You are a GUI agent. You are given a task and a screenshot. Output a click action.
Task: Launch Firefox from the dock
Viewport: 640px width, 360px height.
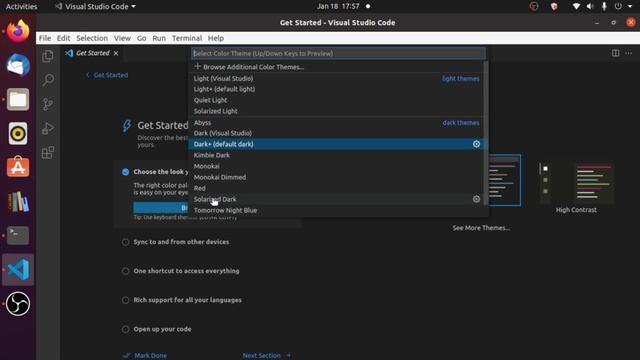[18, 31]
